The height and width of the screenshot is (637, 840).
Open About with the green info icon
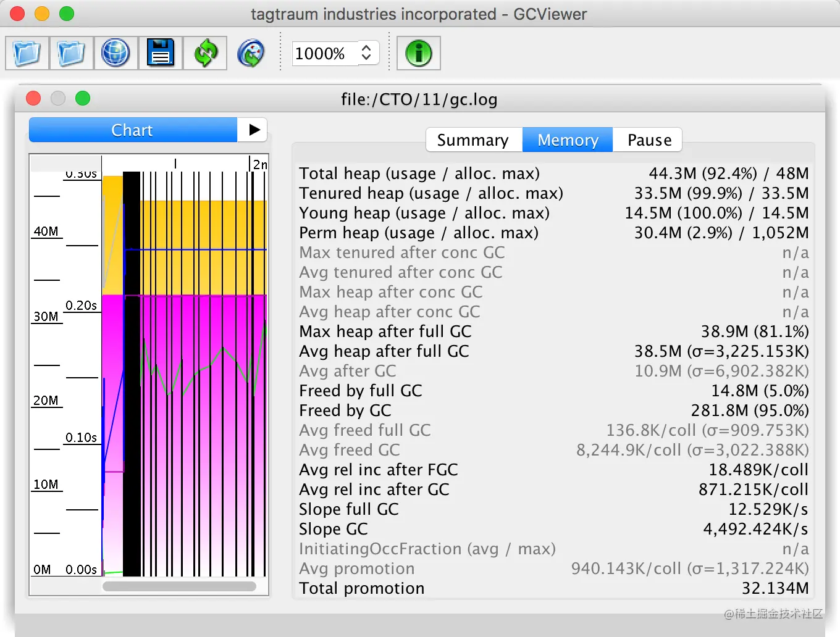coord(418,53)
